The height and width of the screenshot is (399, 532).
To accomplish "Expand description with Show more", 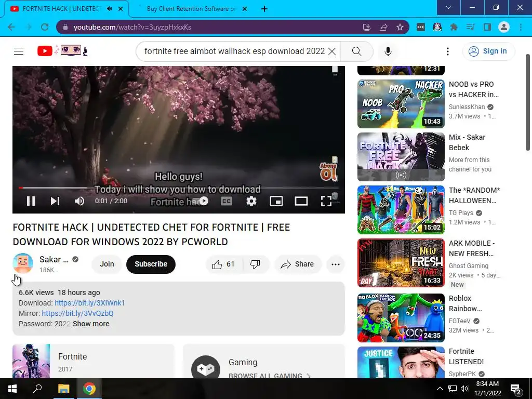I will pos(91,324).
